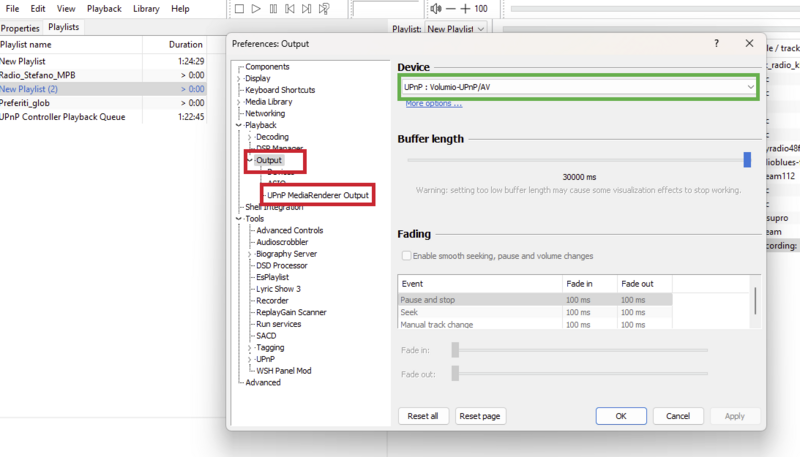This screenshot has width=800, height=457.
Task: Click the Reset page button
Action: [x=480, y=416]
